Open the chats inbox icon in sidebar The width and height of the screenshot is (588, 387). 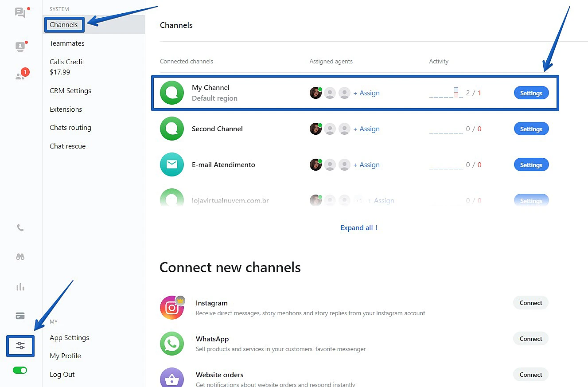(x=20, y=12)
